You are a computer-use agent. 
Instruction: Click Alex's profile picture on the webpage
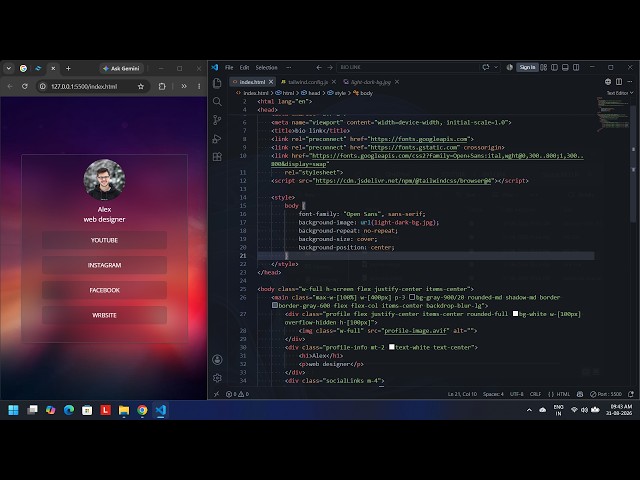[x=104, y=180]
